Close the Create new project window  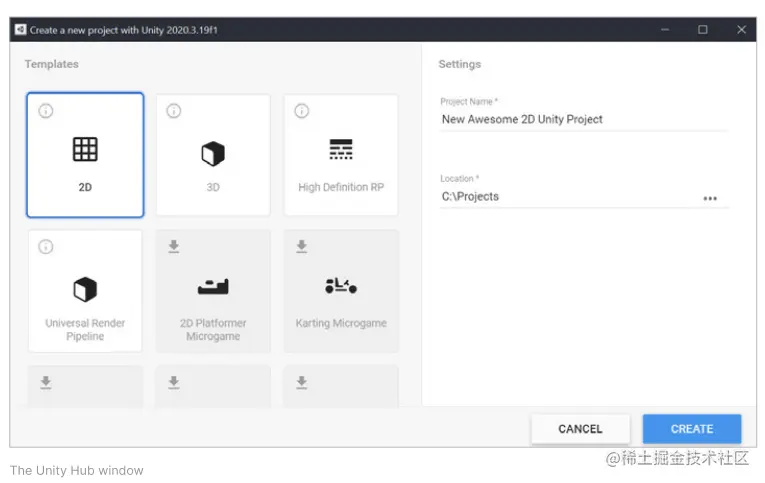742,30
